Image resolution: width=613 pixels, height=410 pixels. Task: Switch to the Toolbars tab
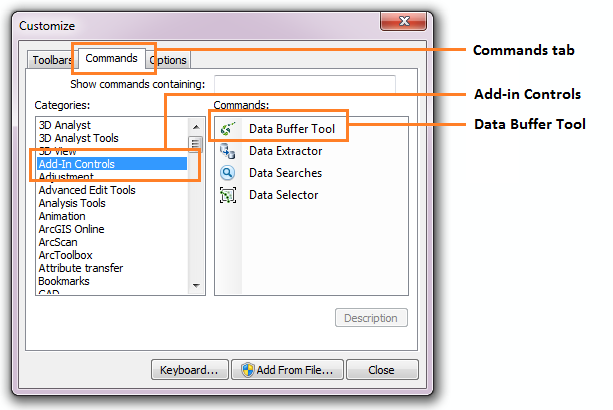point(52,60)
